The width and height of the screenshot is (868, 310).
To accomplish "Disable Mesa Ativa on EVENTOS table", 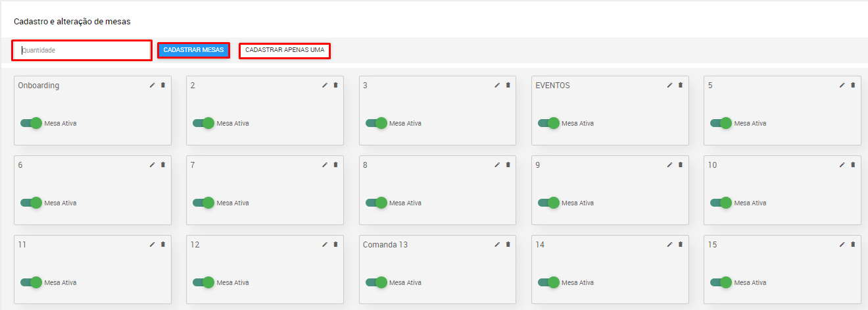I will [548, 123].
